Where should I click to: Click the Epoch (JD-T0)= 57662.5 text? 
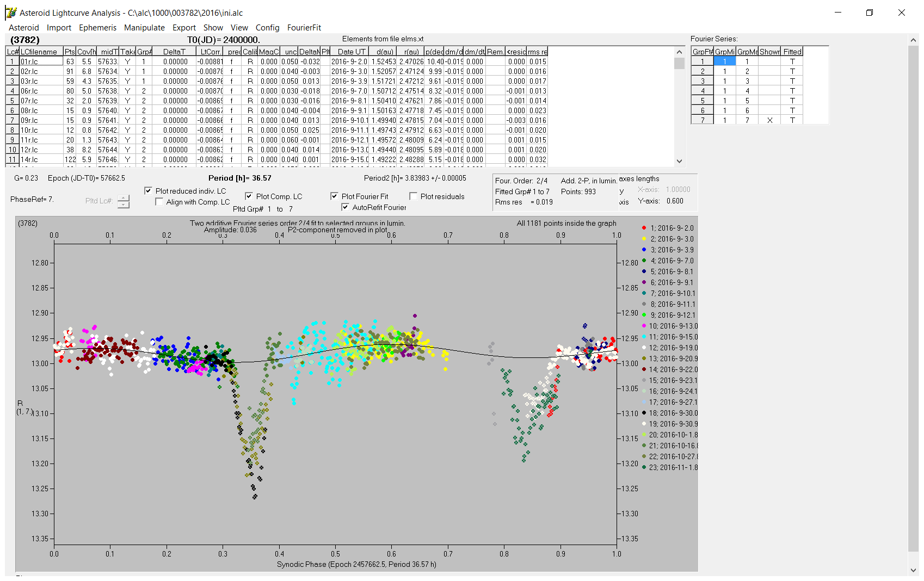pos(86,178)
